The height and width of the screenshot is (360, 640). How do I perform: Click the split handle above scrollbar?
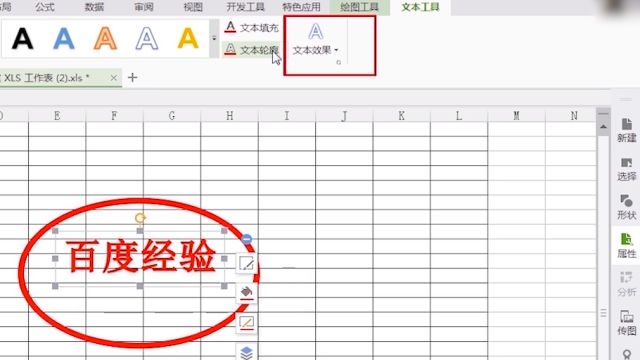(x=603, y=113)
